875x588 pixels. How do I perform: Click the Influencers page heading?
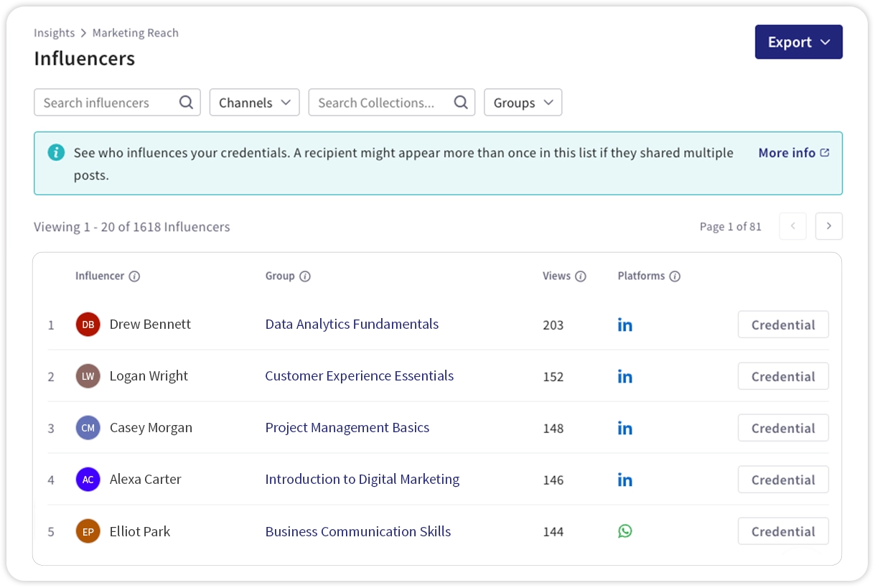85,58
